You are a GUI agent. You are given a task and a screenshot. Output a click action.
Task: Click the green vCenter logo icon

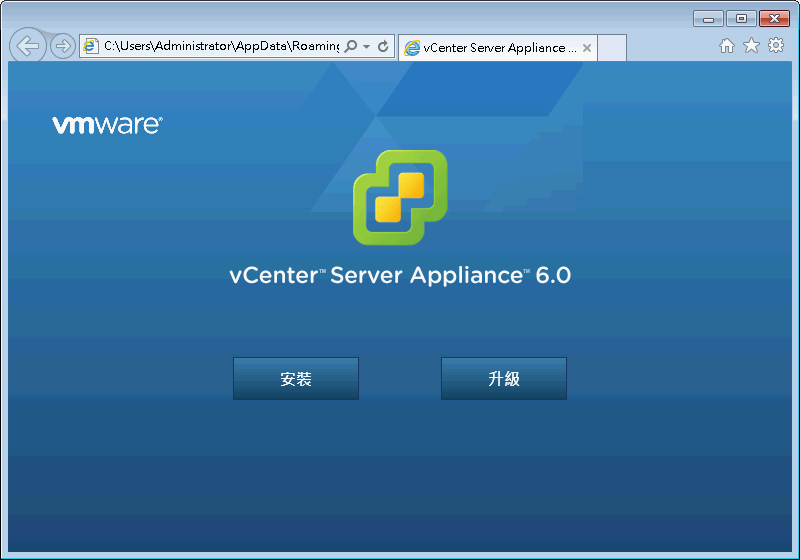(x=400, y=197)
